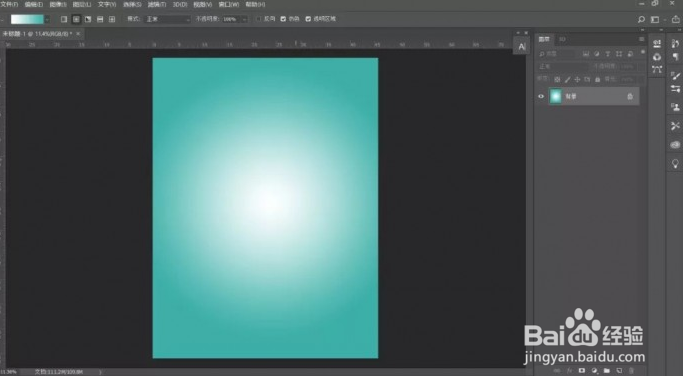683x381 pixels.
Task: Select the Radial gradient type icon
Action: point(76,19)
